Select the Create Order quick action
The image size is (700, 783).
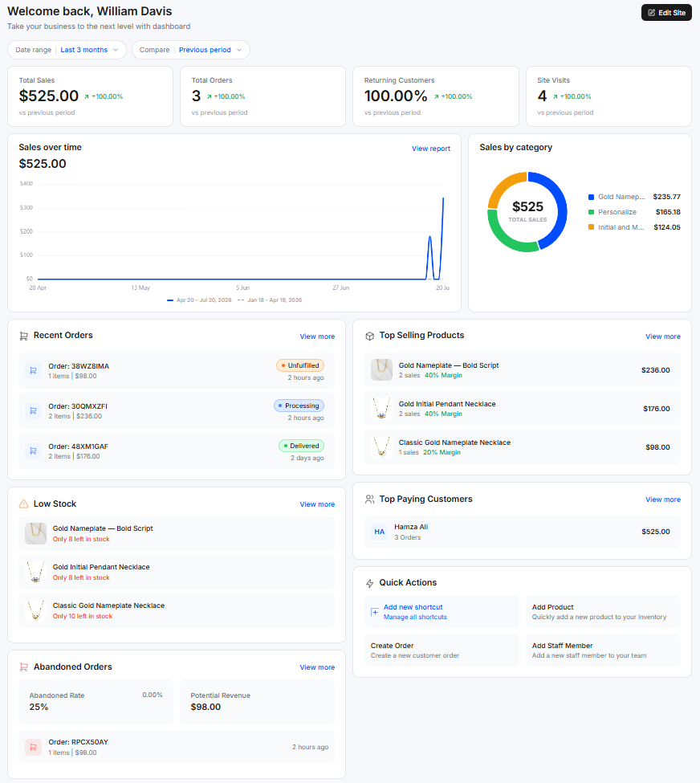pos(442,650)
